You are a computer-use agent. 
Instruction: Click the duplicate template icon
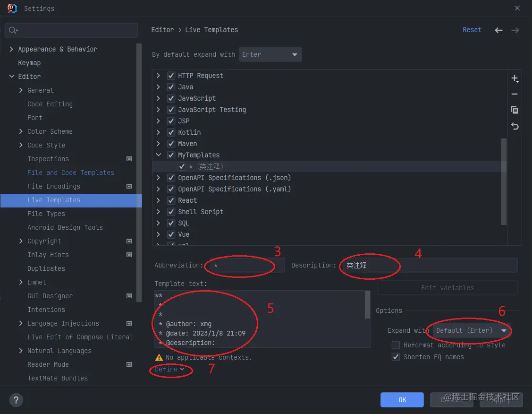[x=515, y=110]
